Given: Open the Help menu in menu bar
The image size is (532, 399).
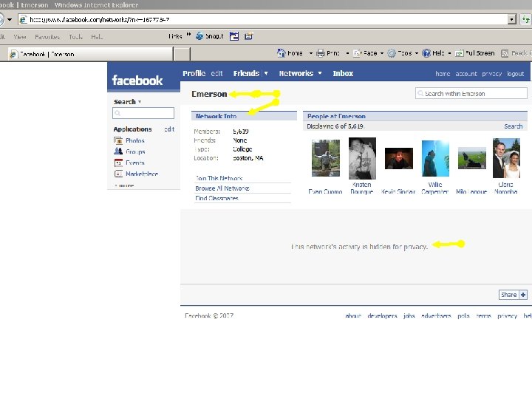Looking at the screenshot, I should (x=97, y=37).
